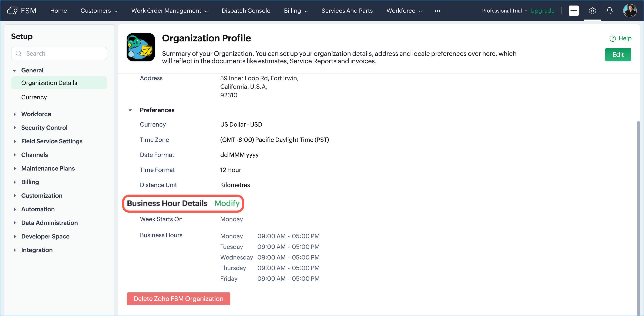Open the Work Order Management dropdown
This screenshot has height=316, width=644.
click(x=170, y=11)
